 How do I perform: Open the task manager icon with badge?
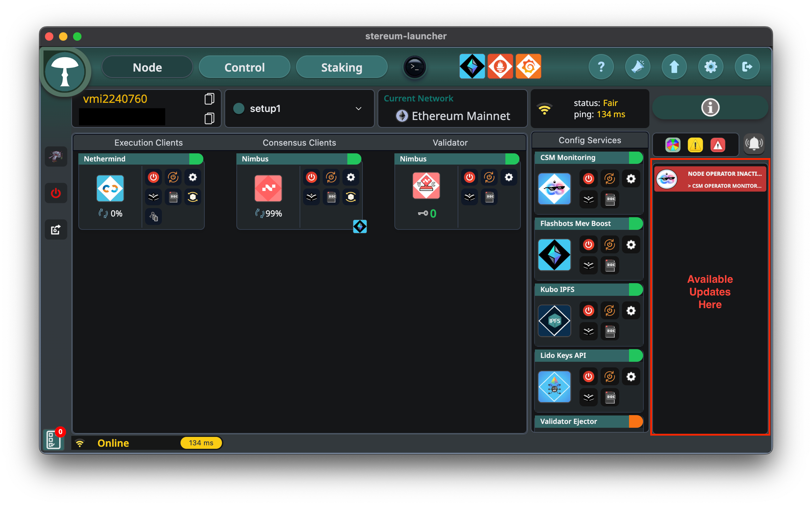point(54,439)
